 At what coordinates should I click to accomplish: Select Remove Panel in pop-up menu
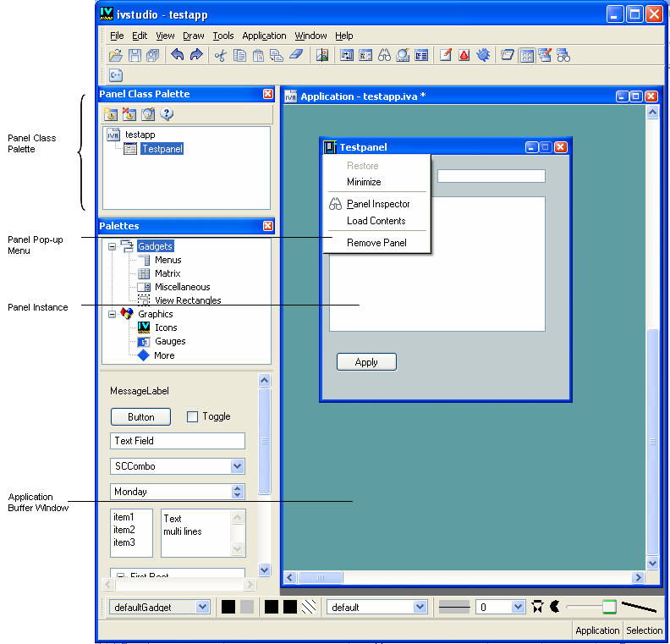pyautogui.click(x=376, y=243)
